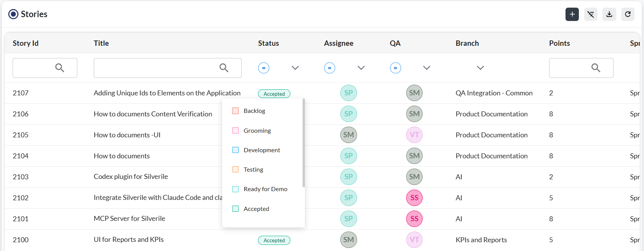Click the Testing orange color checkbox
The height and width of the screenshot is (251, 644).
(x=235, y=170)
